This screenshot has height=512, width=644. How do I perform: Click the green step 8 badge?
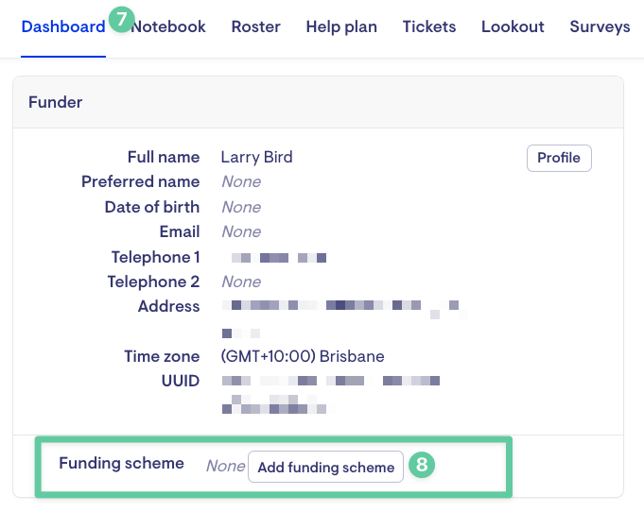pyautogui.click(x=421, y=465)
